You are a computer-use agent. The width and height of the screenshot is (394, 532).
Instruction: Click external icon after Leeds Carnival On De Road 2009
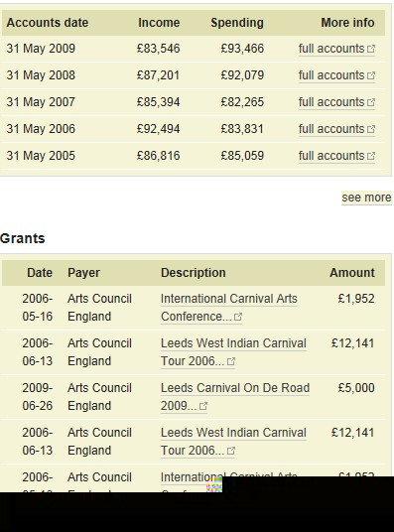pos(202,406)
